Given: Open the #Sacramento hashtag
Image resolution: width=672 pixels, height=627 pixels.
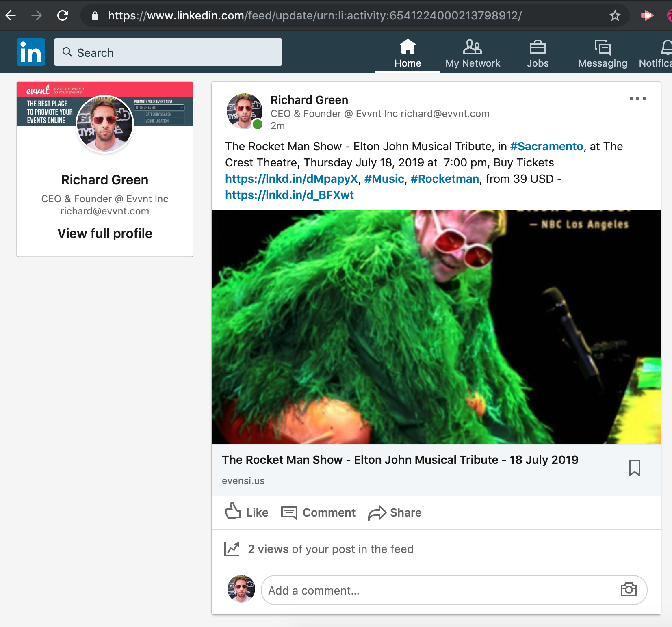Looking at the screenshot, I should click(546, 146).
